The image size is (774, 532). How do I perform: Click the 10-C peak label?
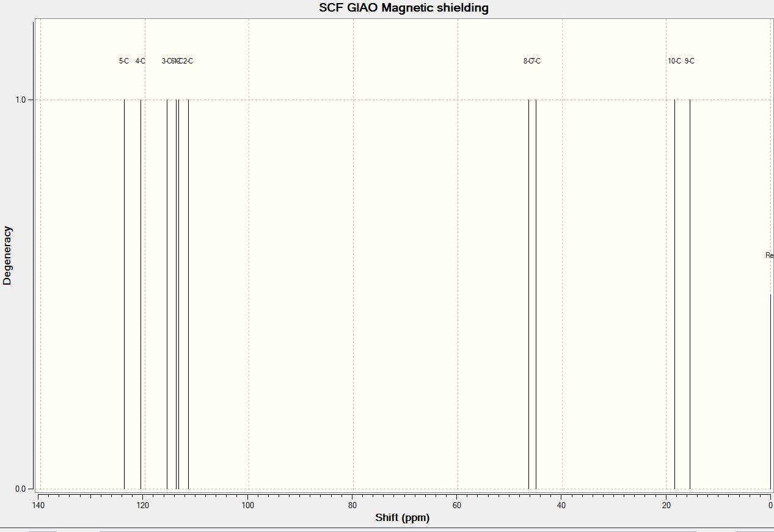click(x=674, y=61)
